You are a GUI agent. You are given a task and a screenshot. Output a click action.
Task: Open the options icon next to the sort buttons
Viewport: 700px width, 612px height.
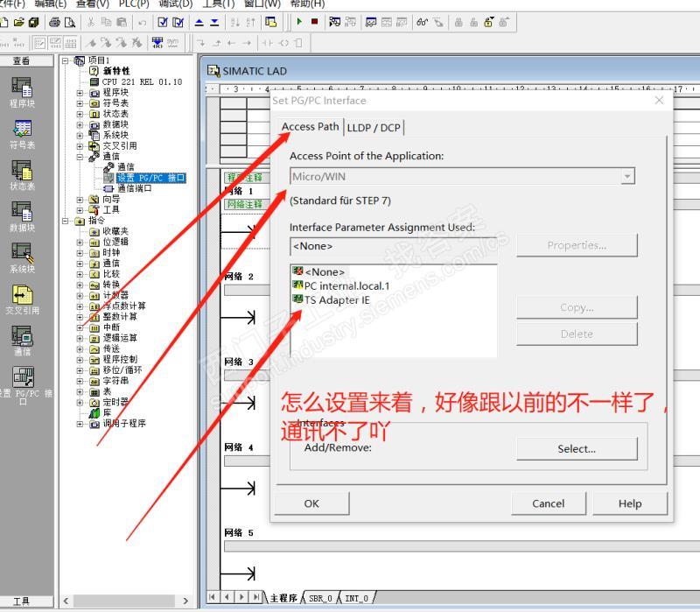[x=270, y=22]
